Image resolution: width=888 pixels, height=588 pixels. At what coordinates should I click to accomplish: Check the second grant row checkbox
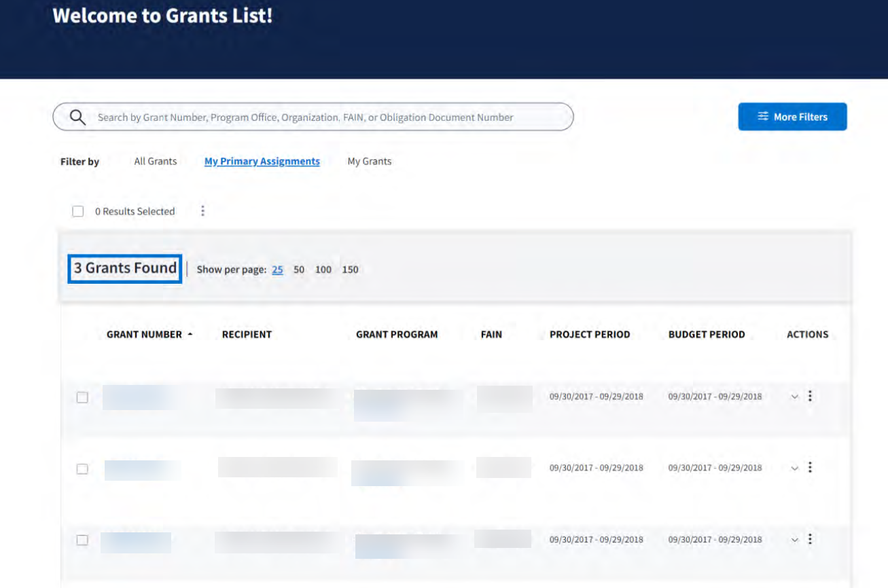tap(82, 468)
